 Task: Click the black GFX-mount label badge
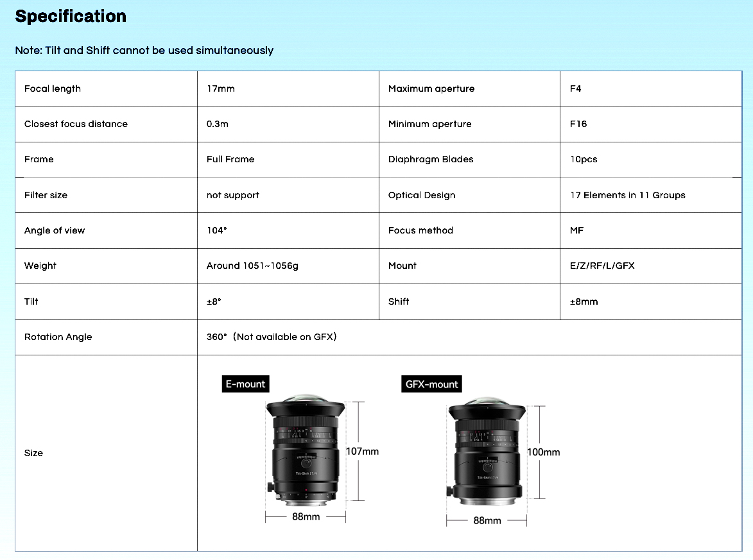click(432, 384)
